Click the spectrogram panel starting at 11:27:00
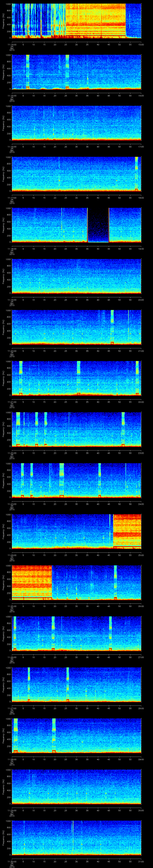 (77, 685)
